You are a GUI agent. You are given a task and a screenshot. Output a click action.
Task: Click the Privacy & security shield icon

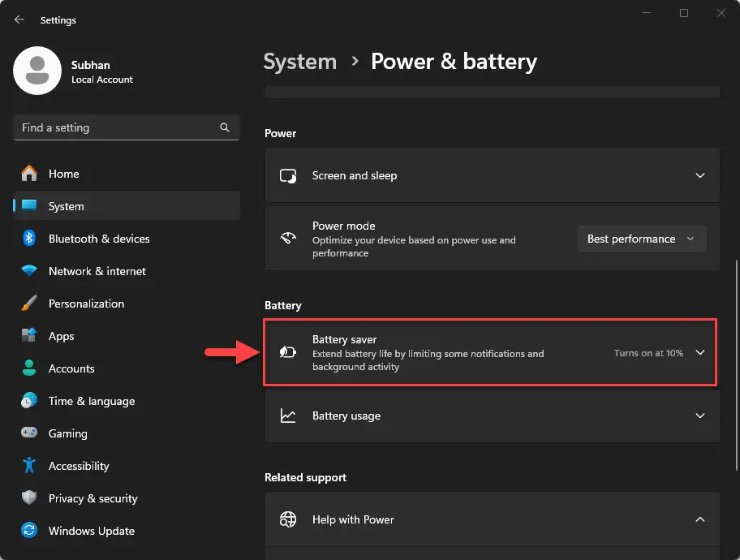pos(29,498)
